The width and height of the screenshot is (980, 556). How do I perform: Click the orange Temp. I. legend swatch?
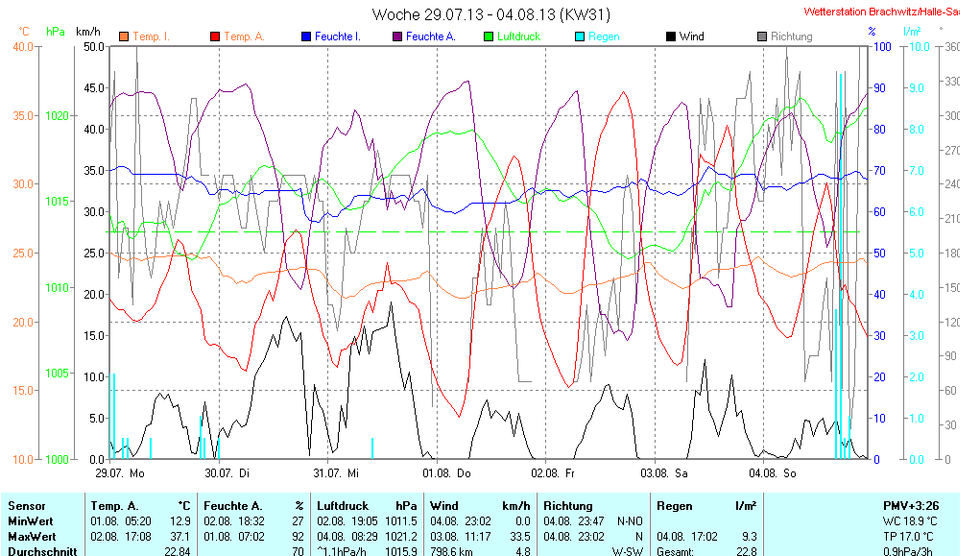coord(124,36)
